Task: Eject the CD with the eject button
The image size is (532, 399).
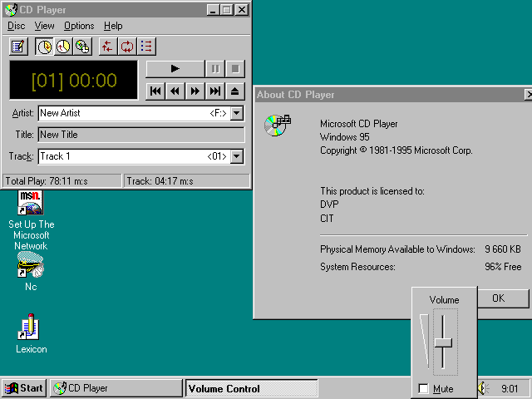Action: 235,91
